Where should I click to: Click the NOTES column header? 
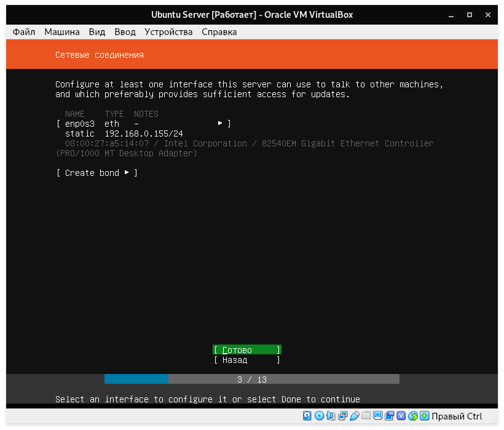[x=146, y=114]
